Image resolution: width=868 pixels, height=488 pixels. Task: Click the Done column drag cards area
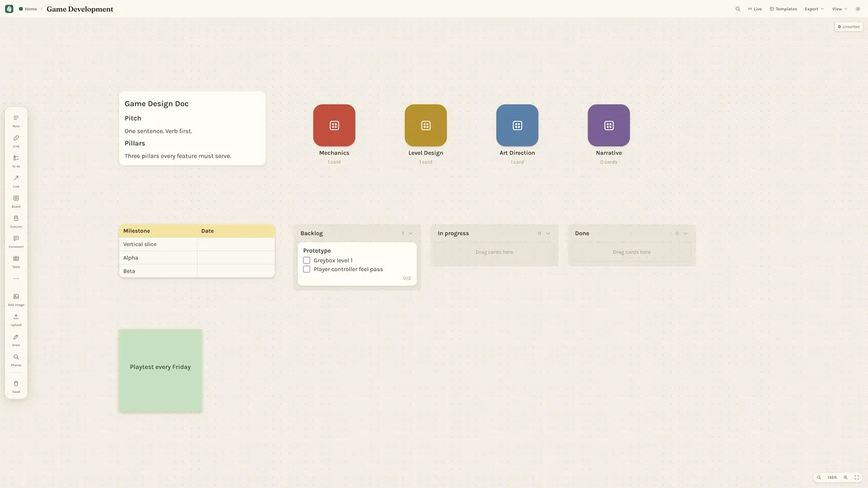coord(631,252)
